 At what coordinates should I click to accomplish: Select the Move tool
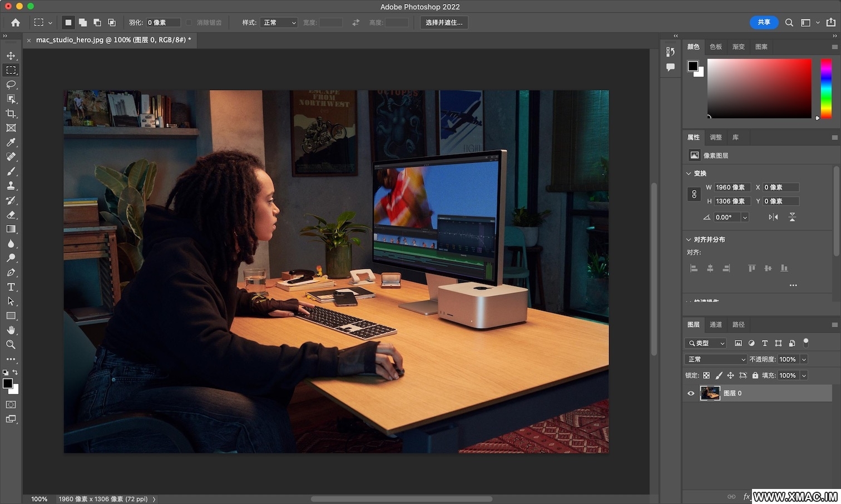11,56
